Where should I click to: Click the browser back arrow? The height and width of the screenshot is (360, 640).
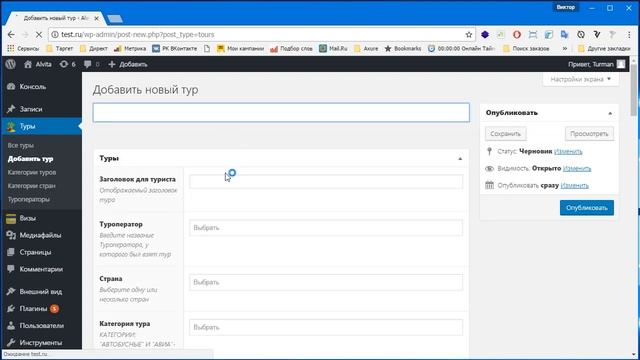point(11,35)
